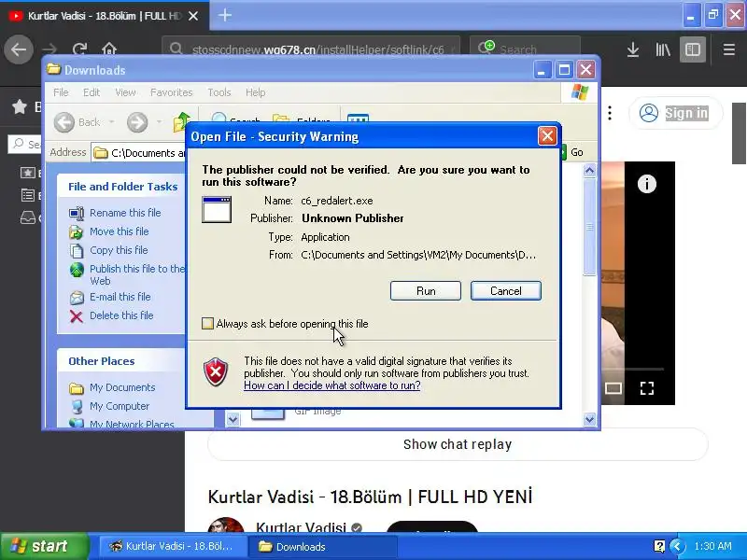The width and height of the screenshot is (747, 560).
Task: Click the system tray clock 1:30 AM
Action: (712, 546)
